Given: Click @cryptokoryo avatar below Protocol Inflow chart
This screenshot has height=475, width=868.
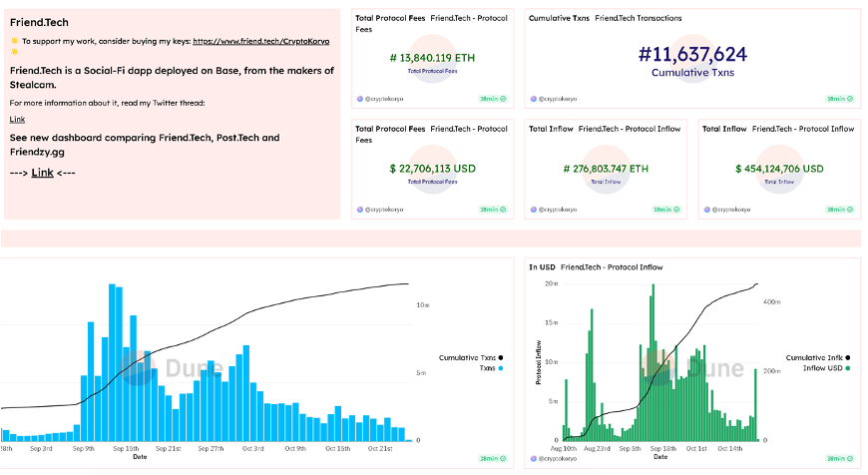Looking at the screenshot, I should click(533, 458).
